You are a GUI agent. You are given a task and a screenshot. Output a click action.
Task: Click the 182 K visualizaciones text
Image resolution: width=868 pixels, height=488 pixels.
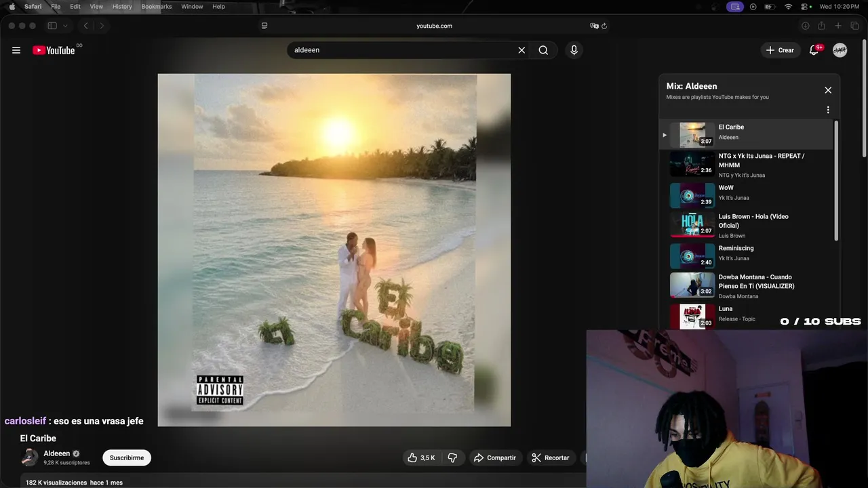(x=56, y=483)
